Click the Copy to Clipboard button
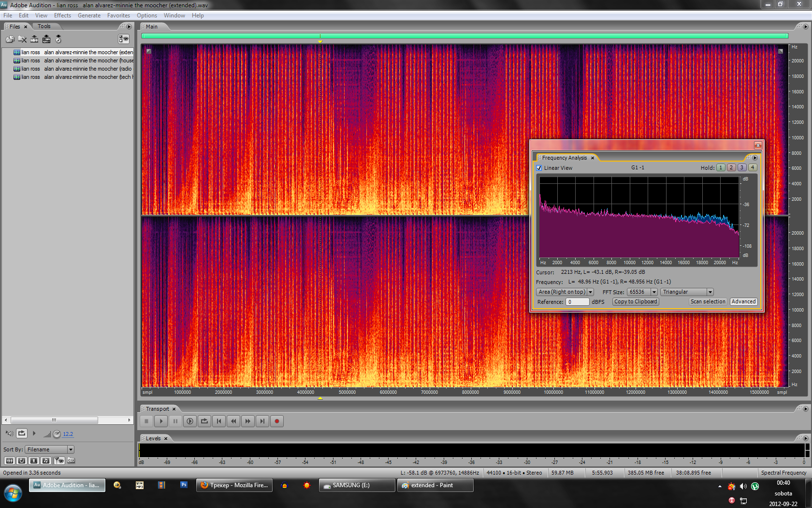This screenshot has height=508, width=812. click(x=636, y=301)
